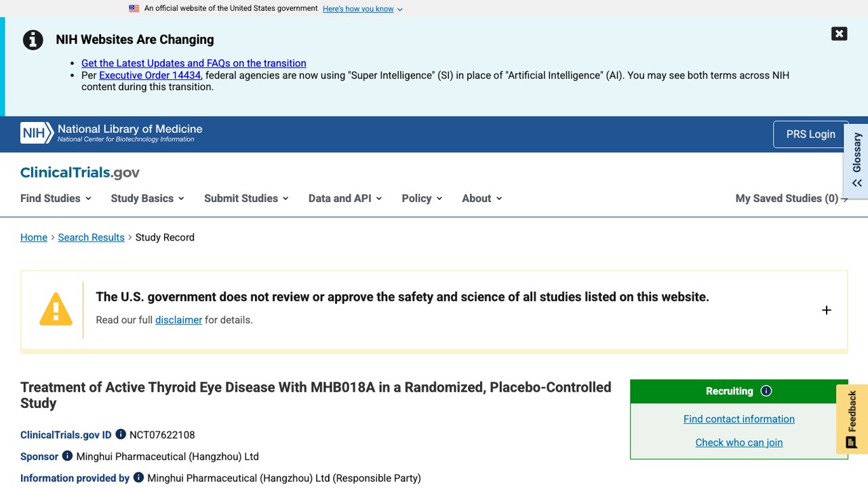This screenshot has width=868, height=488.
Task: Click info icon next to Sponsor label
Action: [67, 456]
